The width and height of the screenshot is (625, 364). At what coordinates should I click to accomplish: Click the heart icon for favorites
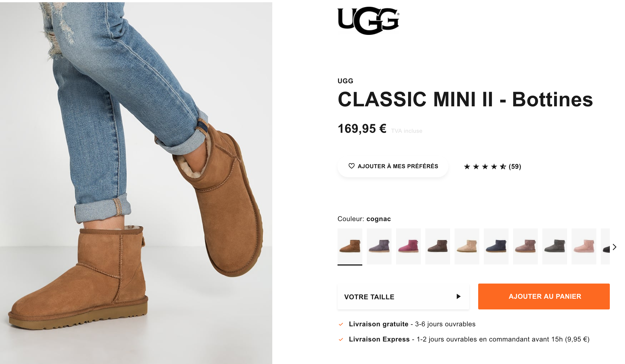click(x=351, y=166)
